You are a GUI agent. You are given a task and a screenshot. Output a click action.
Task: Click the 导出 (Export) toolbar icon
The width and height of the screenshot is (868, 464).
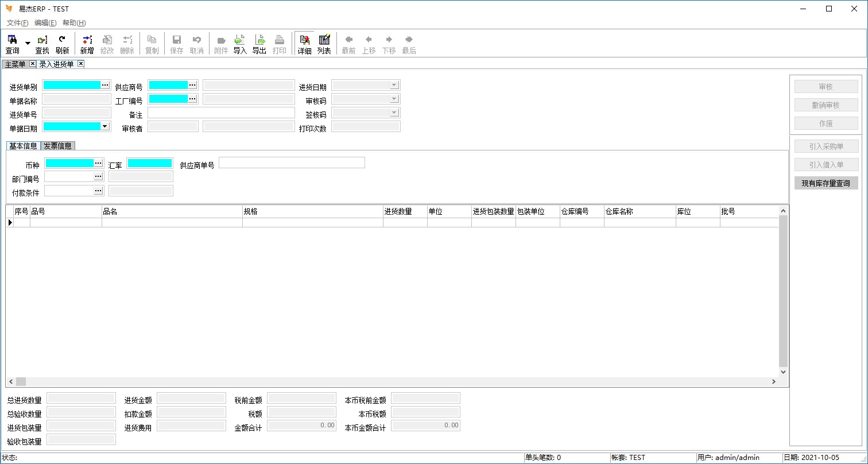259,44
